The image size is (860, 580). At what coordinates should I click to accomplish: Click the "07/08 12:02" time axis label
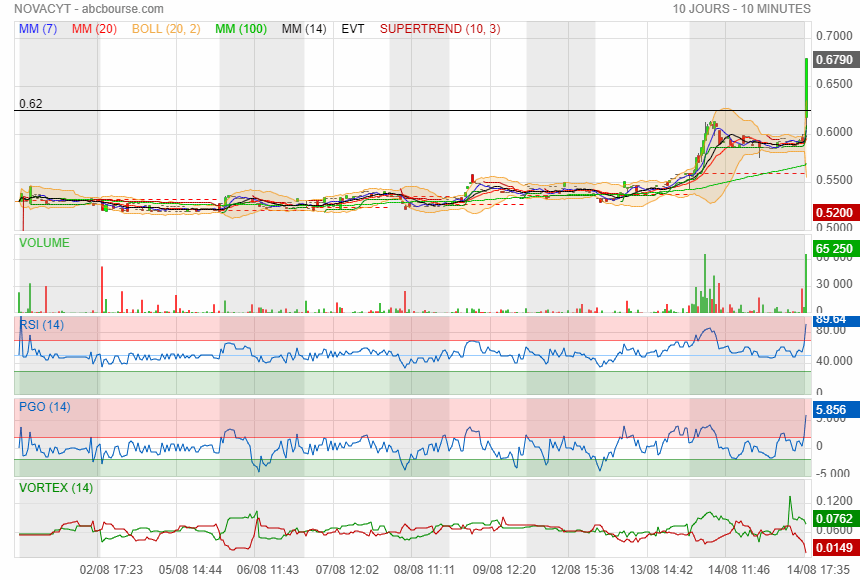tap(347, 570)
